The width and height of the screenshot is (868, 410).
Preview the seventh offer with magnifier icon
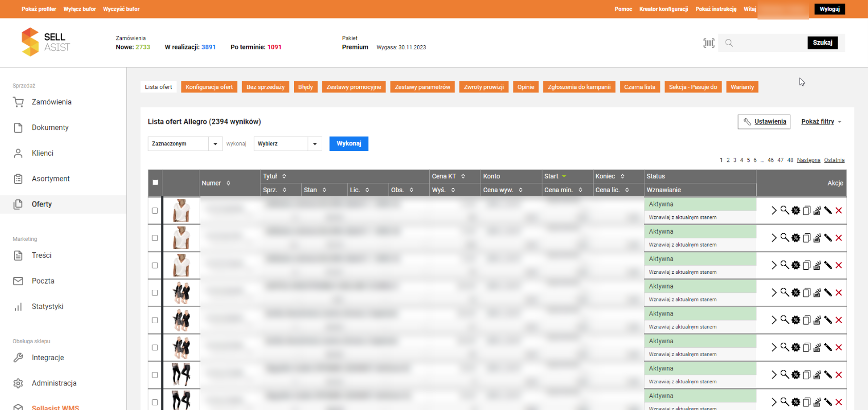coord(785,375)
